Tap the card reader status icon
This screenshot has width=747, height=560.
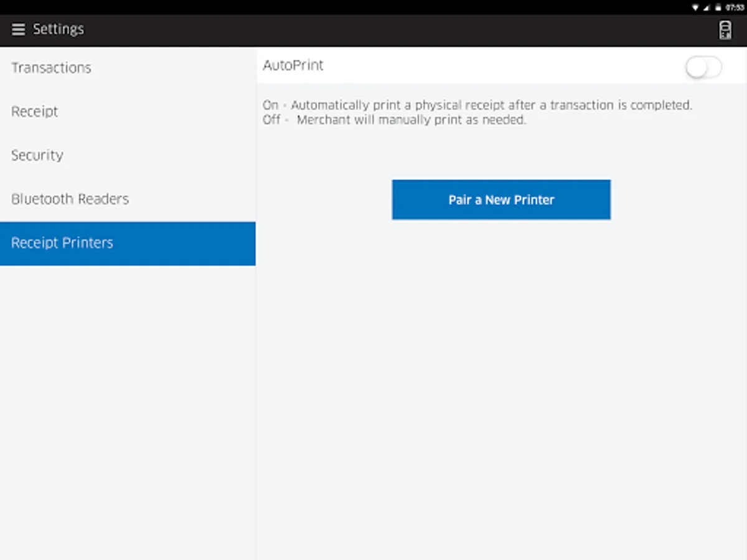pyautogui.click(x=725, y=30)
